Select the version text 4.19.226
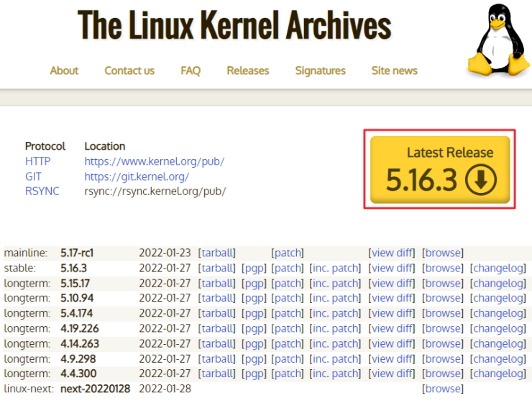This screenshot has width=532, height=411. point(80,328)
